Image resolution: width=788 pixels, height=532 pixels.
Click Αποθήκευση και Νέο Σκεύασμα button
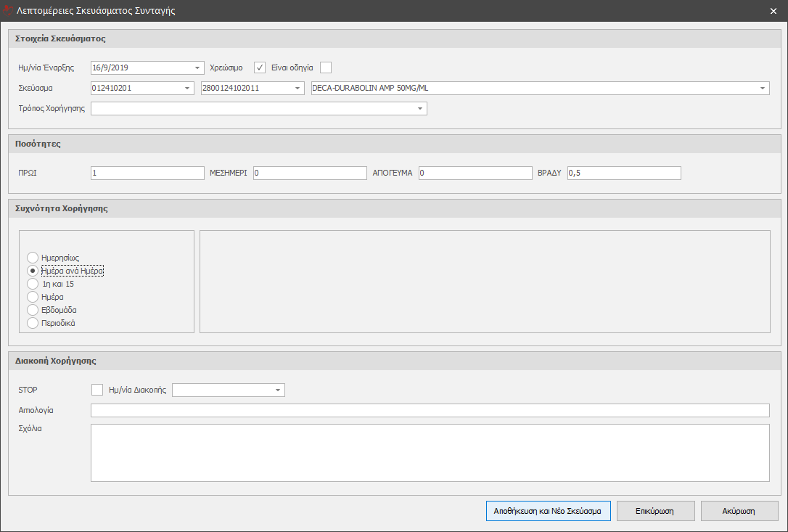[x=548, y=511]
